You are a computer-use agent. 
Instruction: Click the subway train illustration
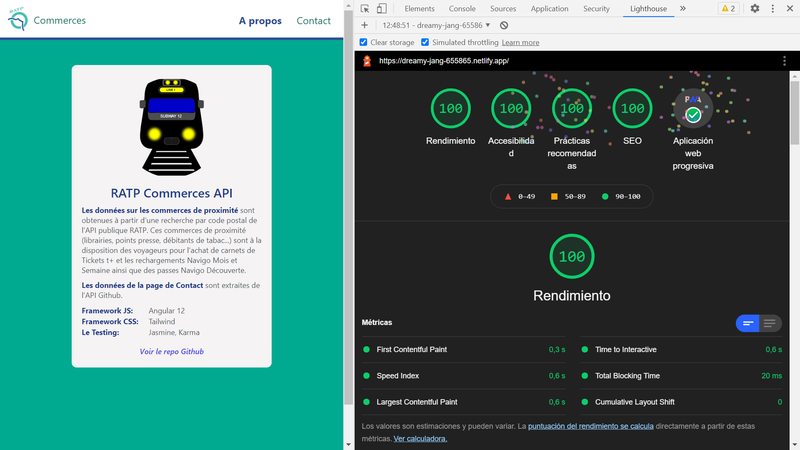tap(171, 127)
